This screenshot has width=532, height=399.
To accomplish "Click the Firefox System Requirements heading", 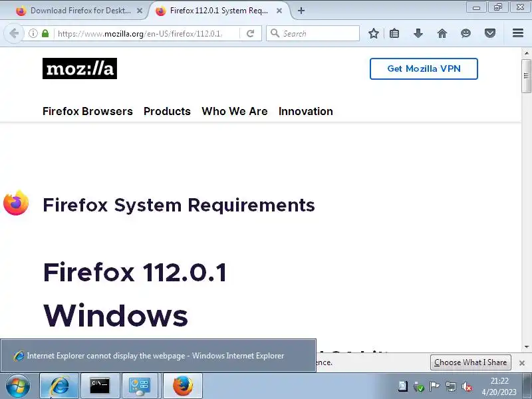I will 179,205.
